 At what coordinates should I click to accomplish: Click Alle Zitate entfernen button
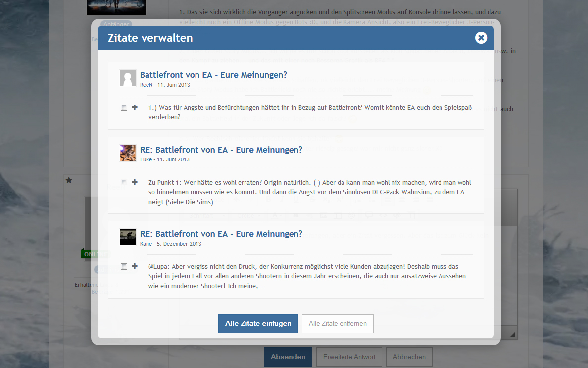(x=338, y=323)
